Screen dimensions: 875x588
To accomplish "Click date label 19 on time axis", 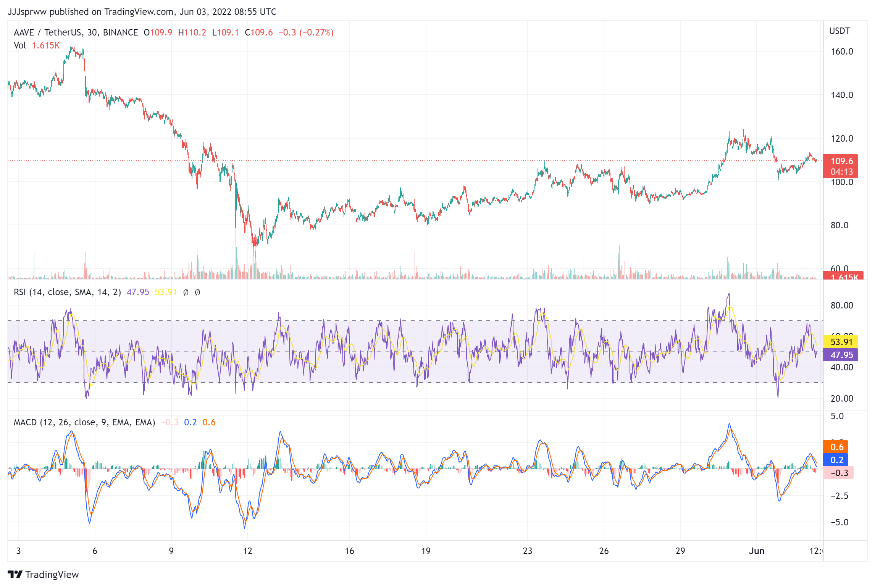I will pyautogui.click(x=426, y=551).
